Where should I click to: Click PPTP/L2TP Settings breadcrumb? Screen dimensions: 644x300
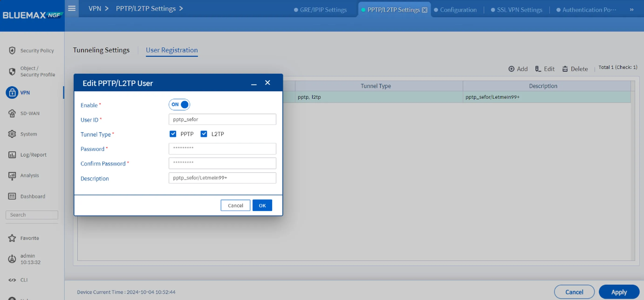coord(146,8)
